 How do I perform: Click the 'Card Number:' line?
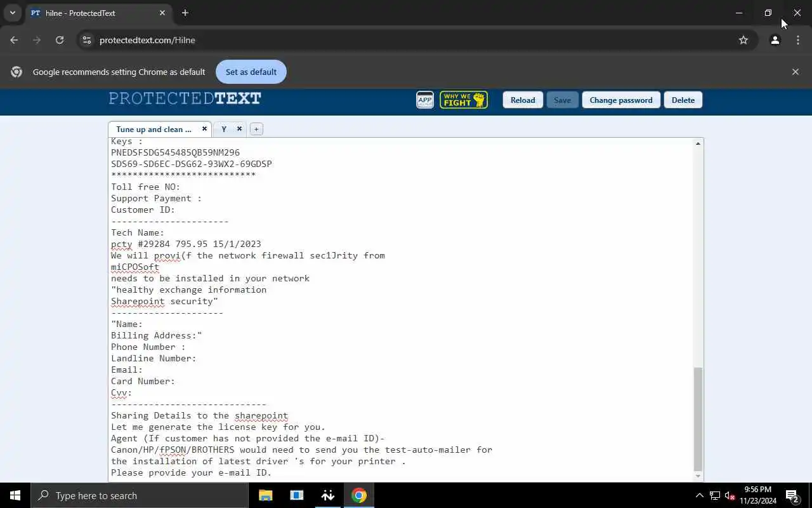click(x=143, y=381)
